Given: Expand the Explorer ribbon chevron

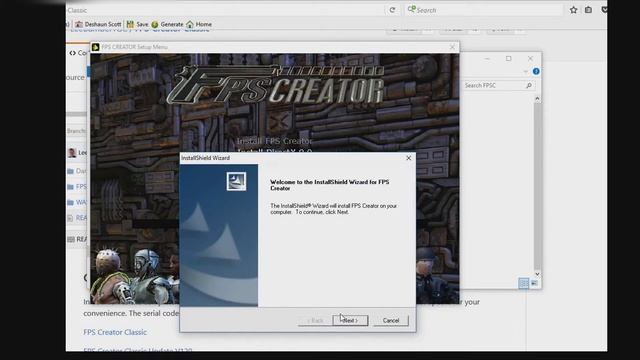Looking at the screenshot, I should pos(525,72).
